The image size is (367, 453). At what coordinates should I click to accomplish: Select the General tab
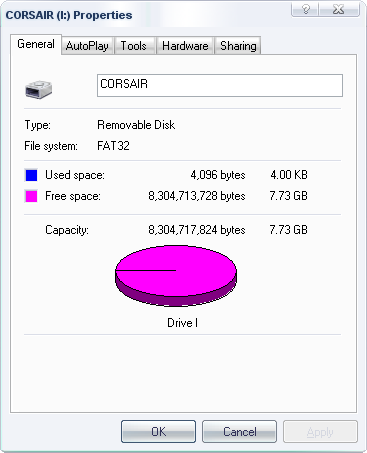pyautogui.click(x=36, y=44)
